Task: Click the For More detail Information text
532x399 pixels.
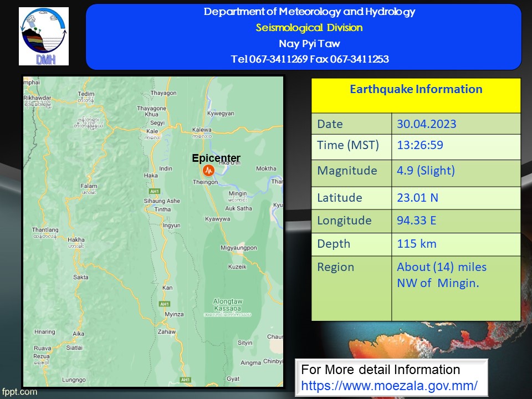Action: pos(380,370)
